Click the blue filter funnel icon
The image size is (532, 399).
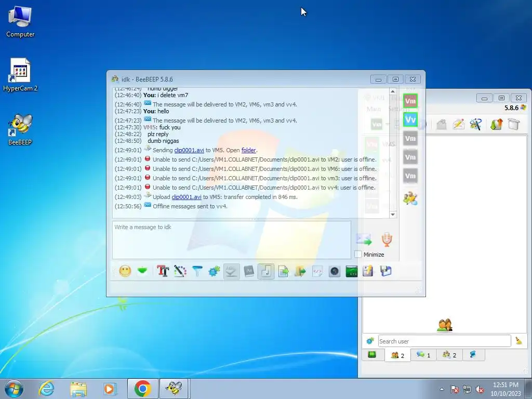point(197,271)
